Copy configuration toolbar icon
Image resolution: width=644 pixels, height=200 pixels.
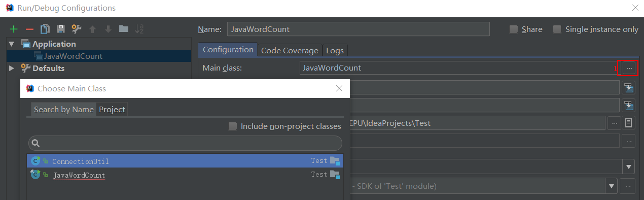[x=45, y=29]
